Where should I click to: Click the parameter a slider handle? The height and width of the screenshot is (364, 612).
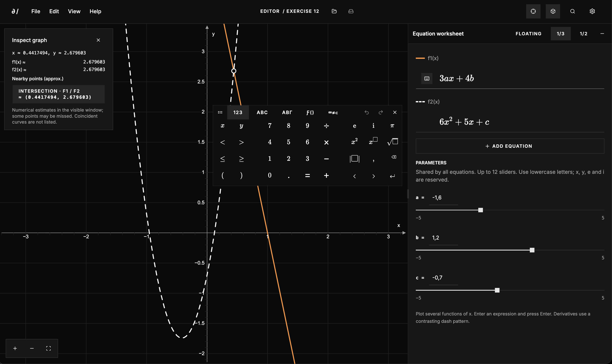(481, 210)
